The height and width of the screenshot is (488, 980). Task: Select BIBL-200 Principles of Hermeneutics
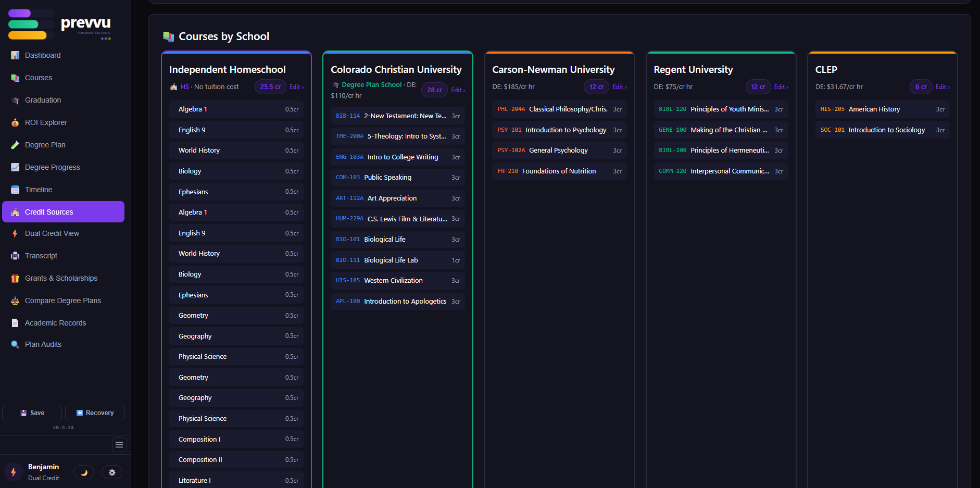721,151
